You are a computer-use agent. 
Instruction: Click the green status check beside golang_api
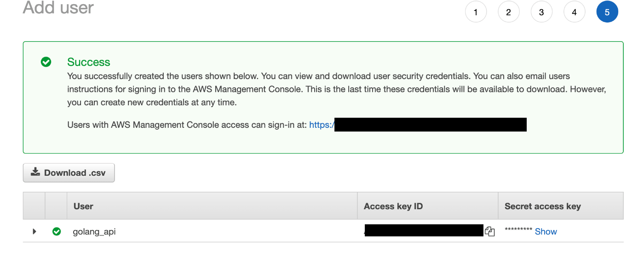(57, 232)
